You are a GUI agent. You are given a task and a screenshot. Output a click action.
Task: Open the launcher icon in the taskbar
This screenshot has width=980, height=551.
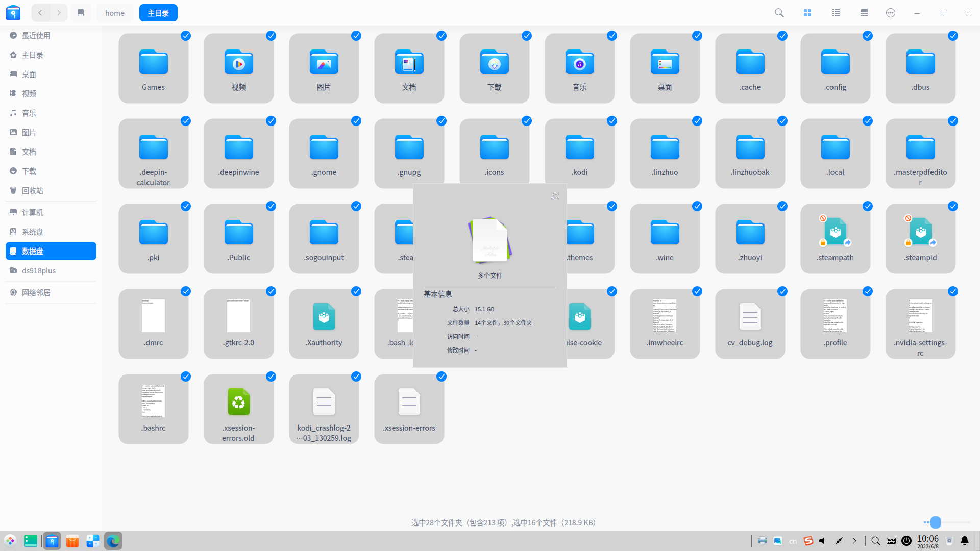pyautogui.click(x=10, y=541)
